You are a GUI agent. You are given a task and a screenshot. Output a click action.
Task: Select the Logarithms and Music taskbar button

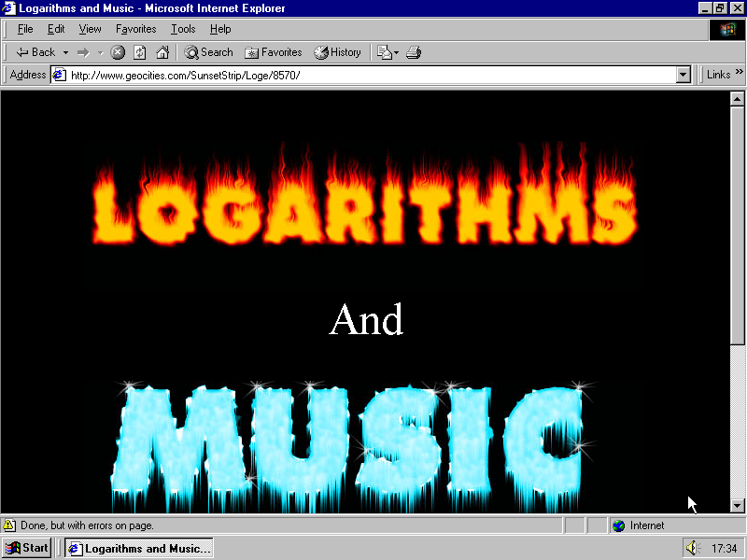coord(139,548)
